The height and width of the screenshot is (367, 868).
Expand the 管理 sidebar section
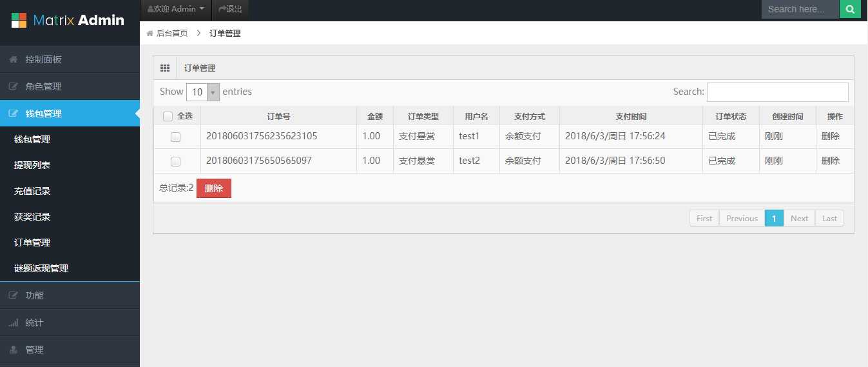(70, 350)
